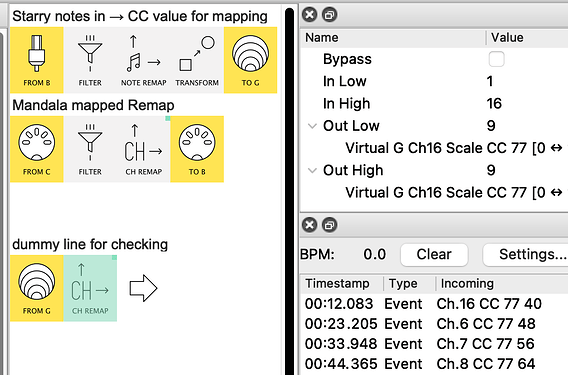Image resolution: width=568 pixels, height=375 pixels.
Task: Click the Bypass property label
Action: pos(347,59)
